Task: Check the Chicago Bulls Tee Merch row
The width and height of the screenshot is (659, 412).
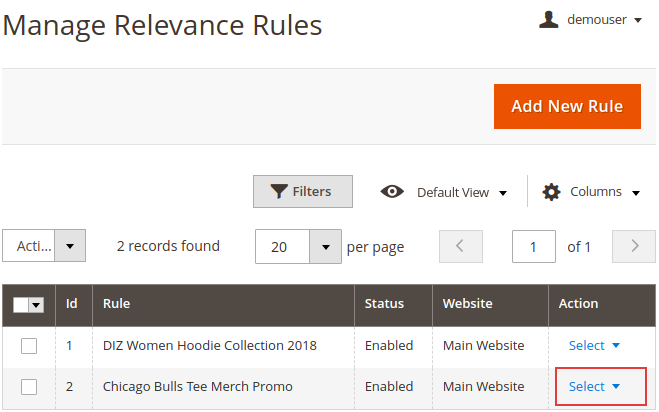Action: pyautogui.click(x=29, y=386)
